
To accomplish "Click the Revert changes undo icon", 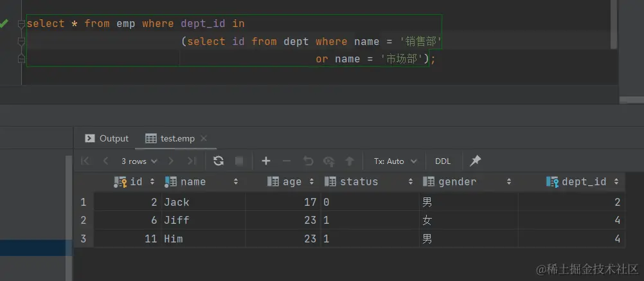I will click(308, 161).
